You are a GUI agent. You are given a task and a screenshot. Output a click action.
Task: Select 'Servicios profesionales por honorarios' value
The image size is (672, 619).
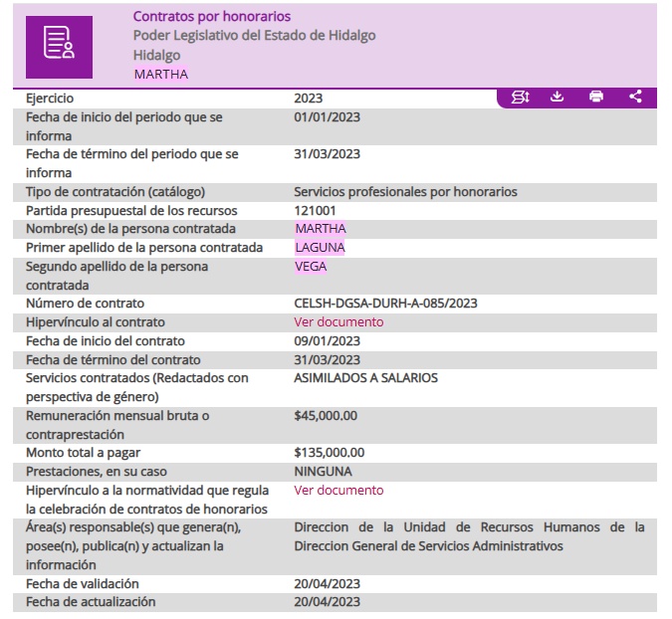[405, 192]
